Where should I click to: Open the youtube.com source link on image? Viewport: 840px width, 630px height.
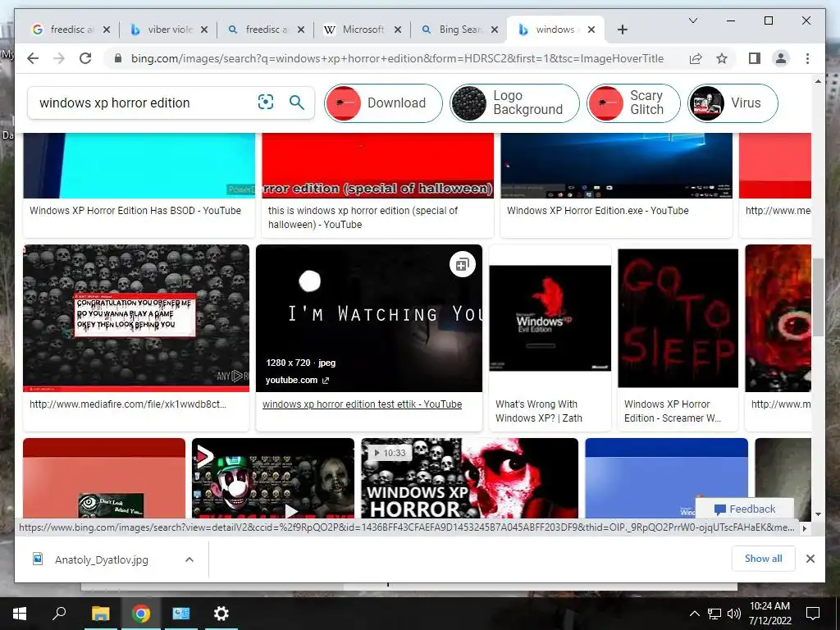point(297,380)
